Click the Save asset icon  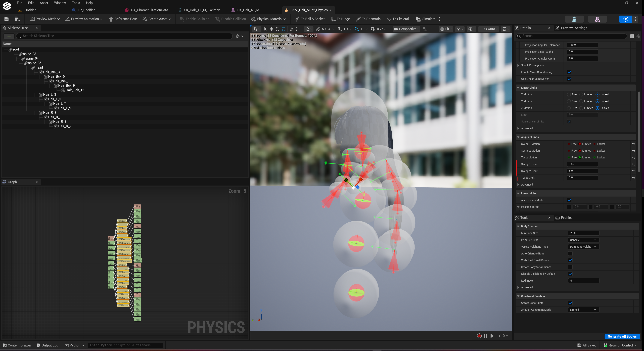(x=7, y=19)
